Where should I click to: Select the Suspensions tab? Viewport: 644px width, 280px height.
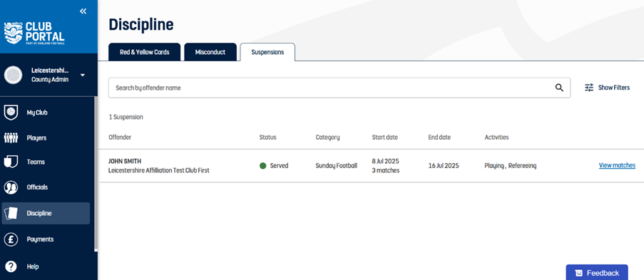(x=267, y=52)
